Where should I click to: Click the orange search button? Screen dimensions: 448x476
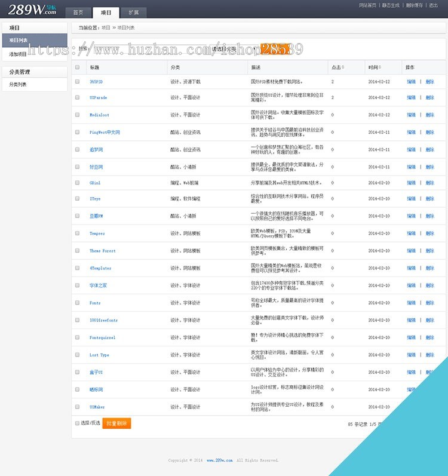[x=275, y=48]
